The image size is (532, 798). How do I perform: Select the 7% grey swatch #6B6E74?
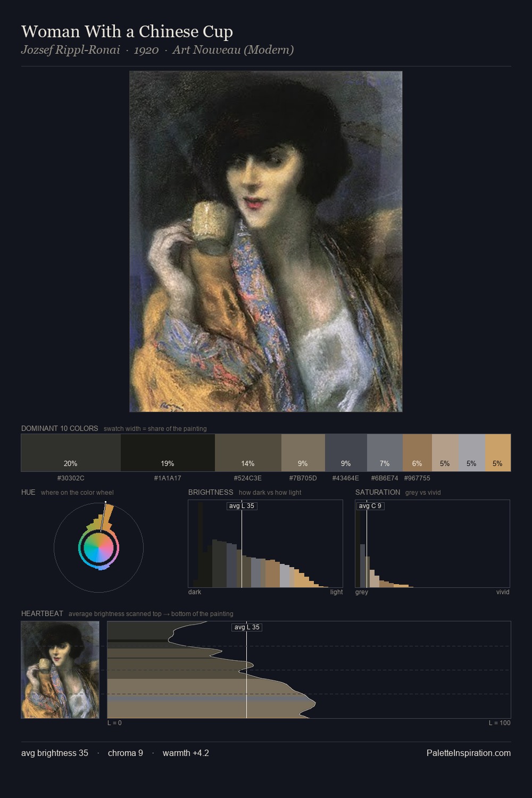(x=385, y=453)
